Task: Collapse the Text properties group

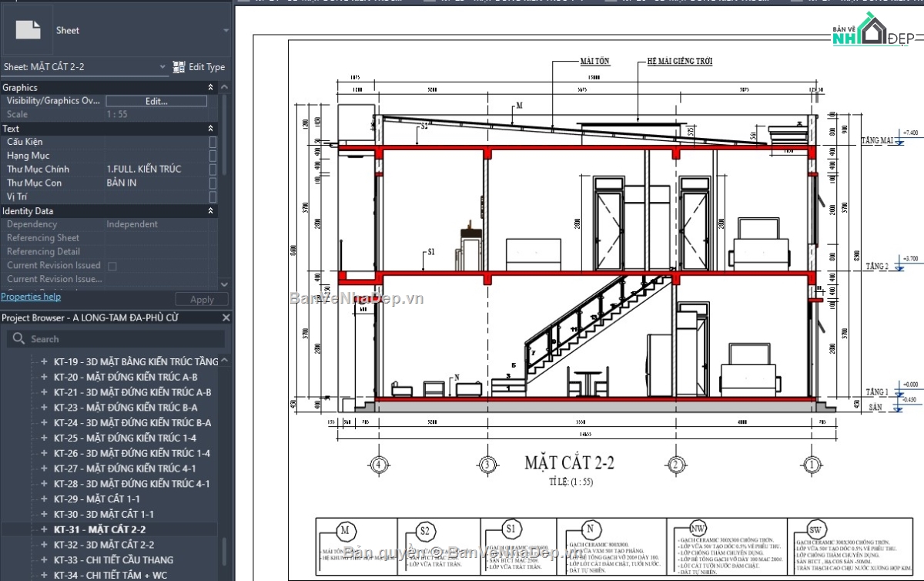Action: tap(211, 129)
